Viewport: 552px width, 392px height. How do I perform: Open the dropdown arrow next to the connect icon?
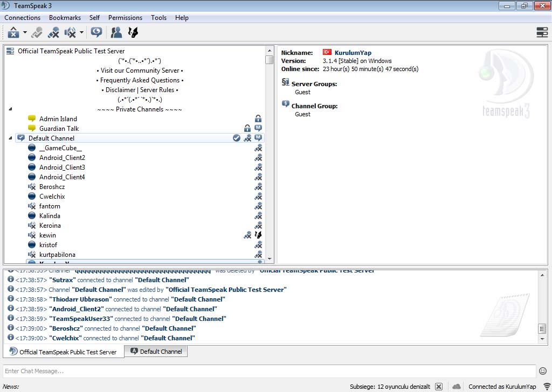[x=25, y=33]
